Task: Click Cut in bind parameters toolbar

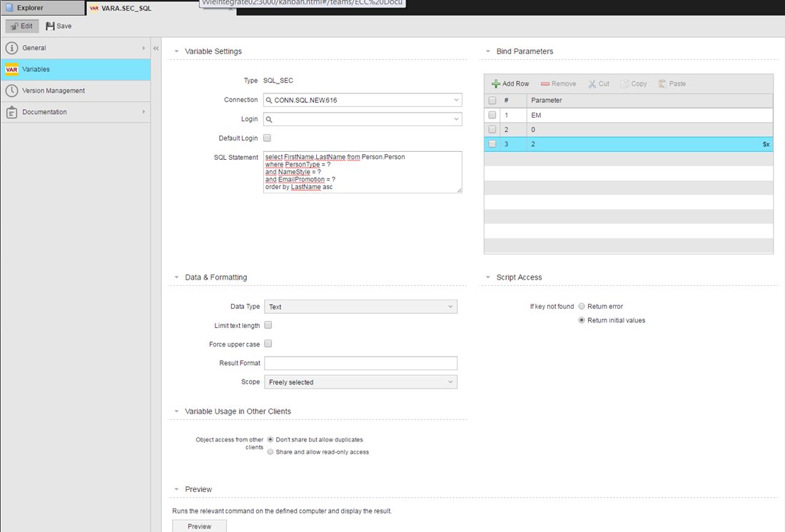Action: click(599, 84)
